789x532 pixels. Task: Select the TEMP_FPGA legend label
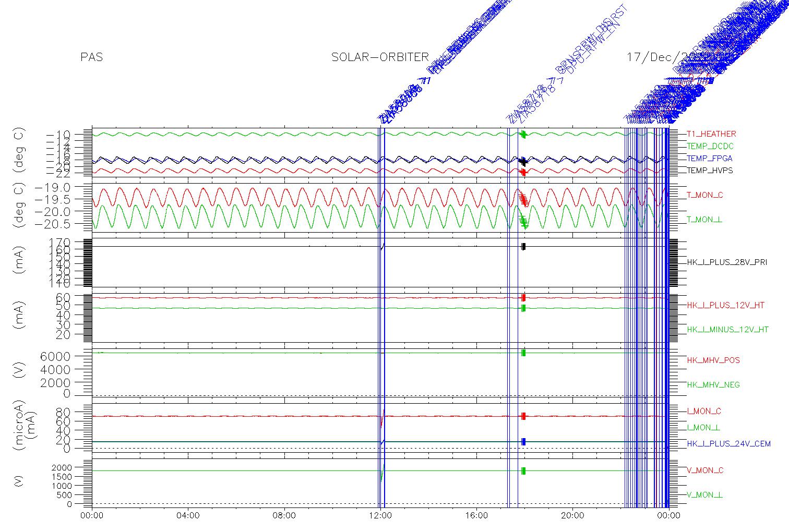(x=710, y=158)
